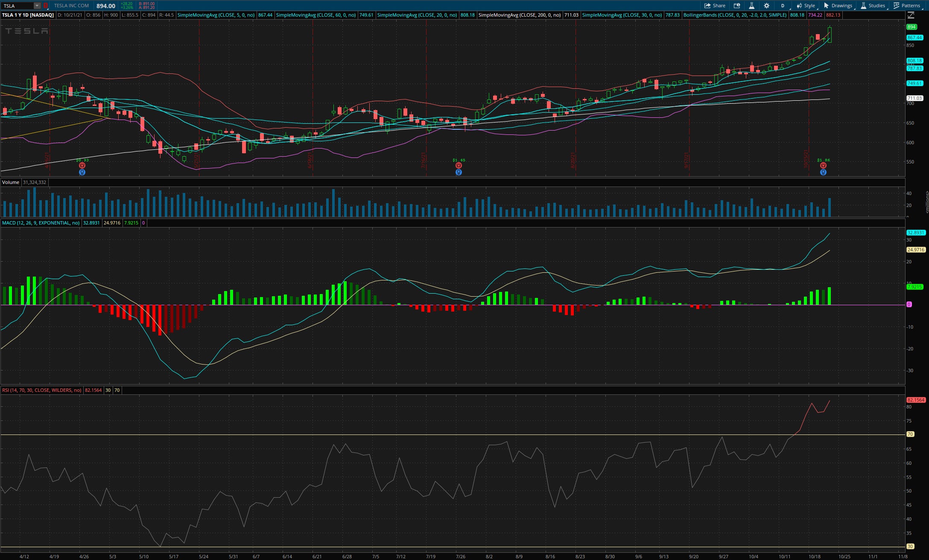This screenshot has width=929, height=560.
Task: Click October earnings phone icon
Action: [823, 166]
